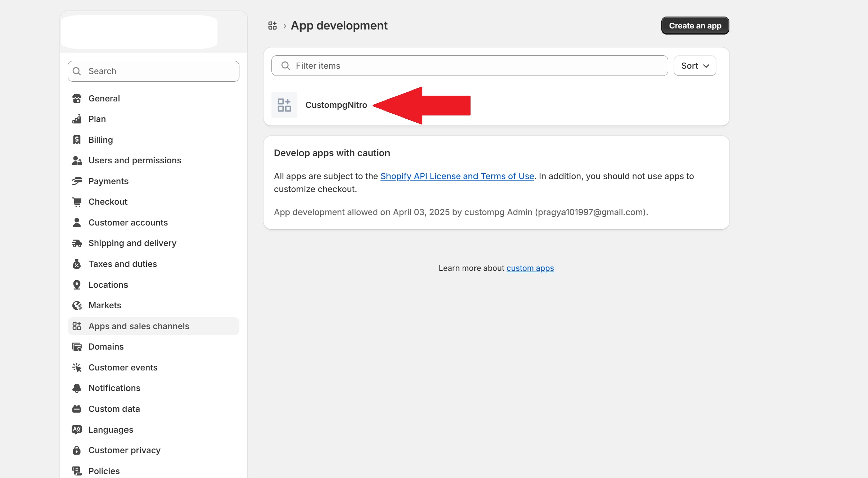Click the Customer accounts person icon
Image resolution: width=868 pixels, height=478 pixels.
[77, 223]
